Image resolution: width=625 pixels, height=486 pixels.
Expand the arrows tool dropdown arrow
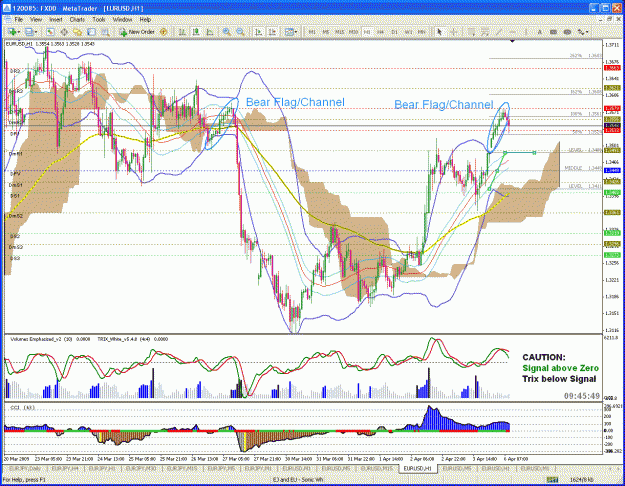coord(587,32)
